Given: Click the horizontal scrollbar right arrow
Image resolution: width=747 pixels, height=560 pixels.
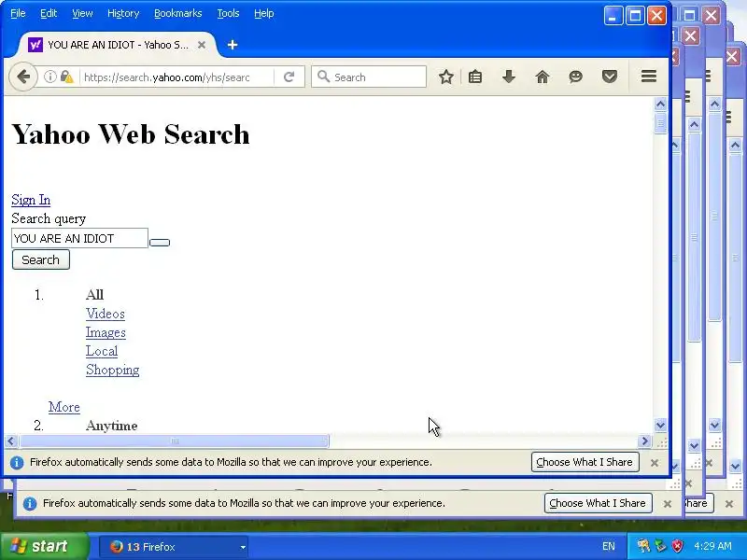Looking at the screenshot, I should click(644, 441).
